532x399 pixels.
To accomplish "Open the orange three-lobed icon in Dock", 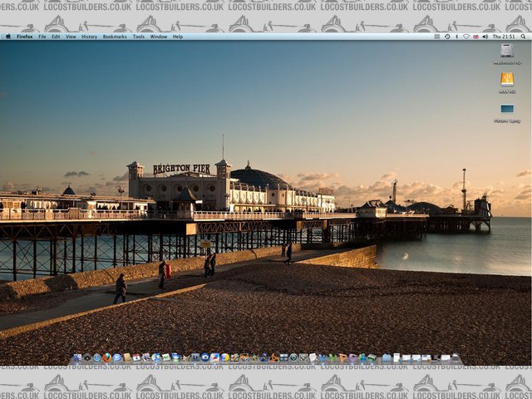I will [274, 357].
